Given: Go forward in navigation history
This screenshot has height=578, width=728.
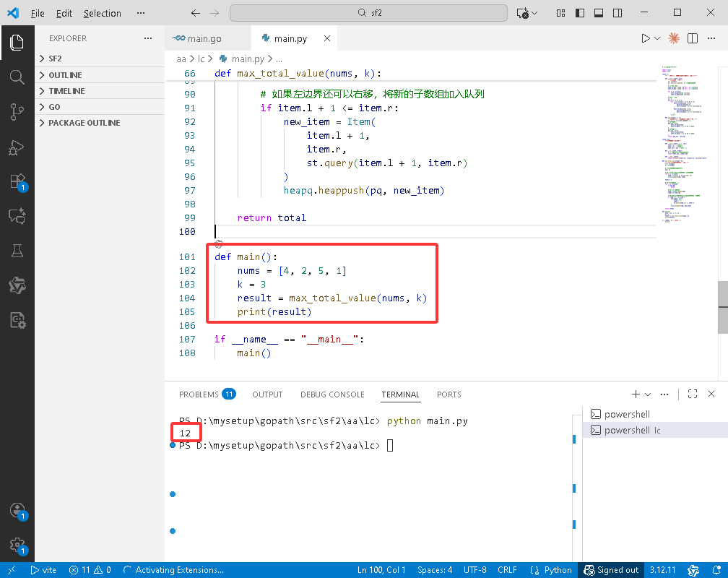Looking at the screenshot, I should (214, 13).
